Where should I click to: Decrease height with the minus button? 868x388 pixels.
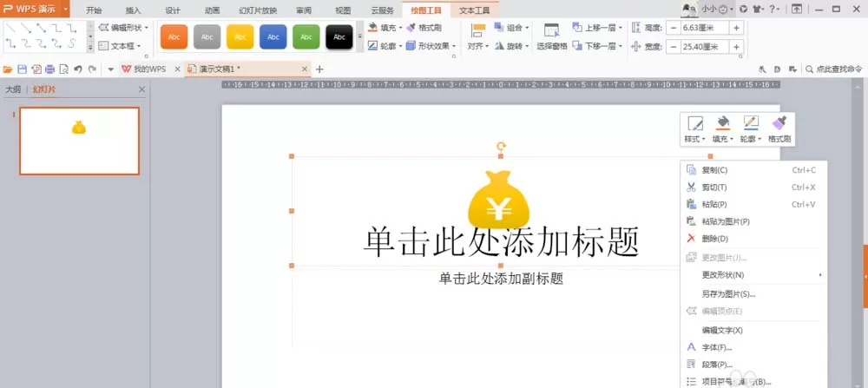point(674,29)
